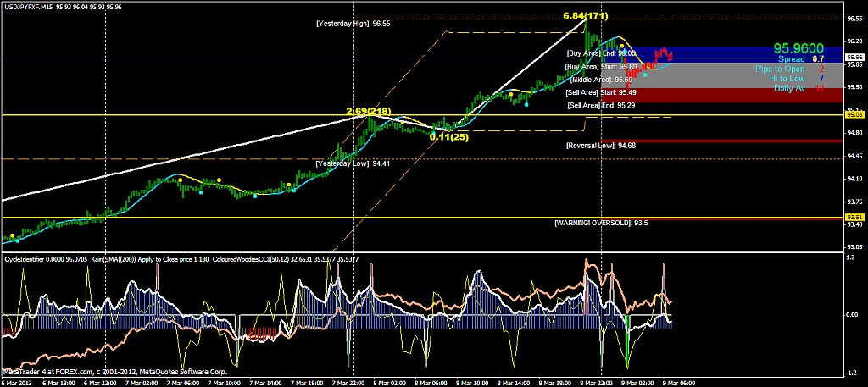Click the 8 Mar 22:00 time axis label
Viewport: 868px width, 387px height.
[x=597, y=382]
